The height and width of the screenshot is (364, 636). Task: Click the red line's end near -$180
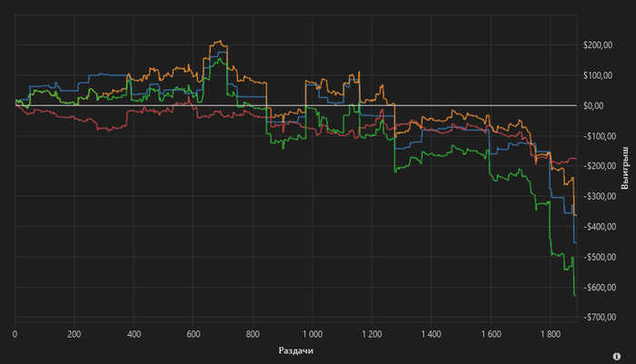[575, 159]
